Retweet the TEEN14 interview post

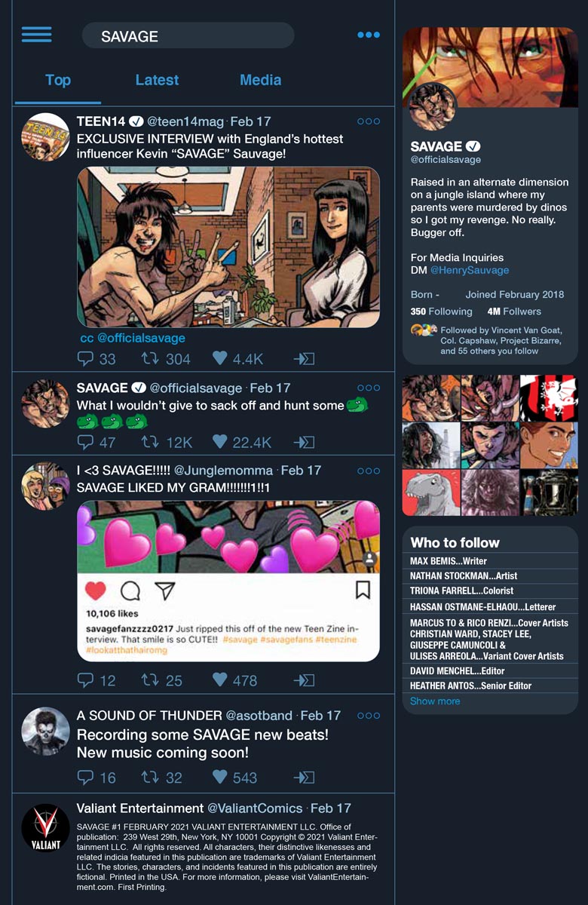[x=150, y=358]
